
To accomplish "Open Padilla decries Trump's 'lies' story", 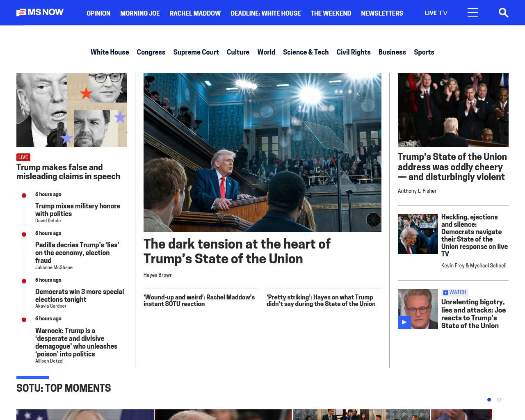I will click(77, 252).
